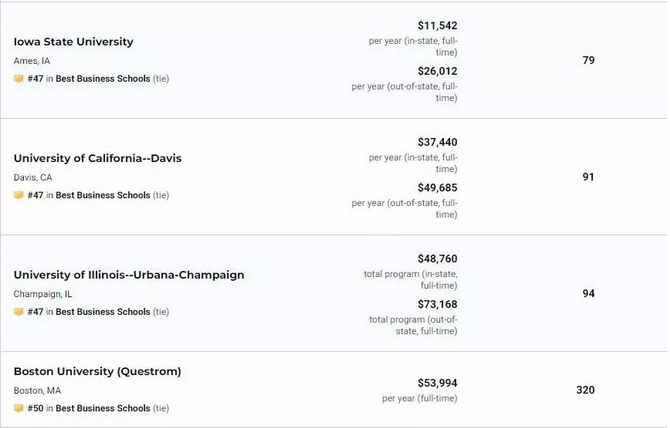Click the badge icon beside Boston University's #50 ranking

[x=18, y=408]
